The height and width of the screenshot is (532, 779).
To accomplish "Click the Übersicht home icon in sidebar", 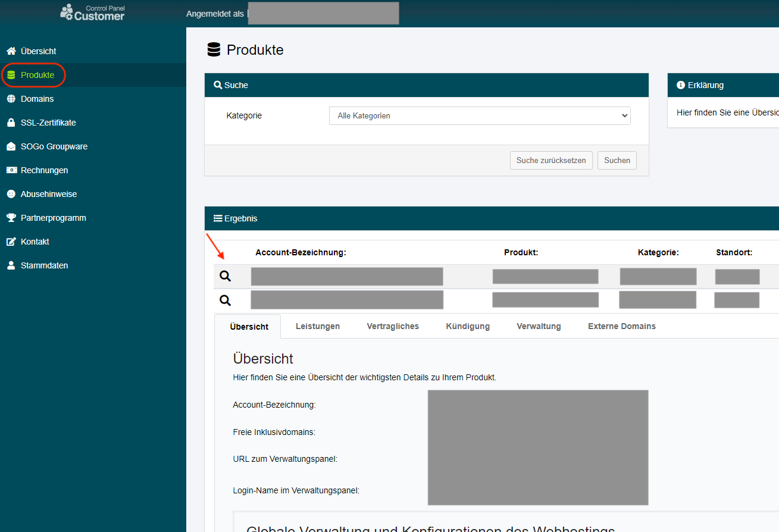I will point(11,51).
